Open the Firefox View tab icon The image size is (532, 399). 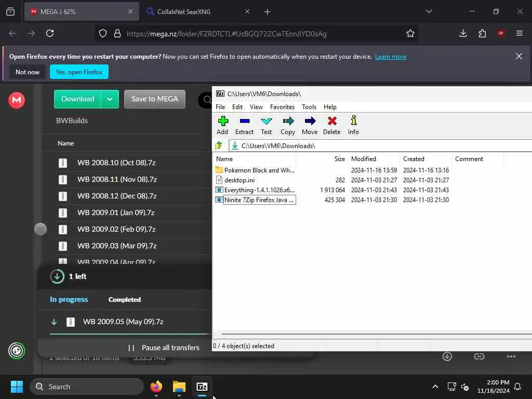[10, 11]
